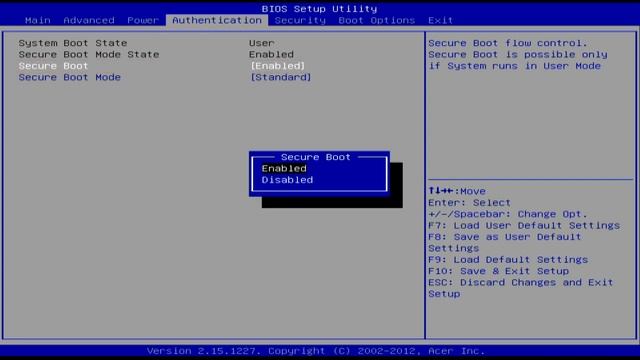Click the F10: Save & Exit Setup hint
Image resolution: width=640 pixels, height=360 pixels.
(498, 271)
